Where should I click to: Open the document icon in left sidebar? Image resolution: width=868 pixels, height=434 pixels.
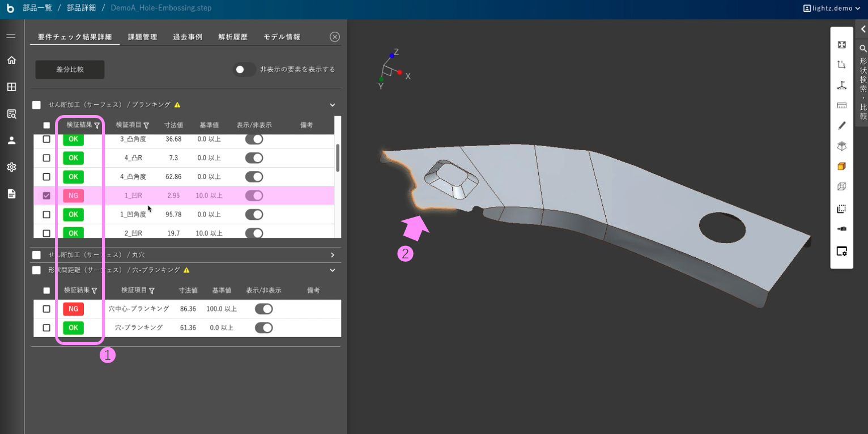click(x=11, y=194)
